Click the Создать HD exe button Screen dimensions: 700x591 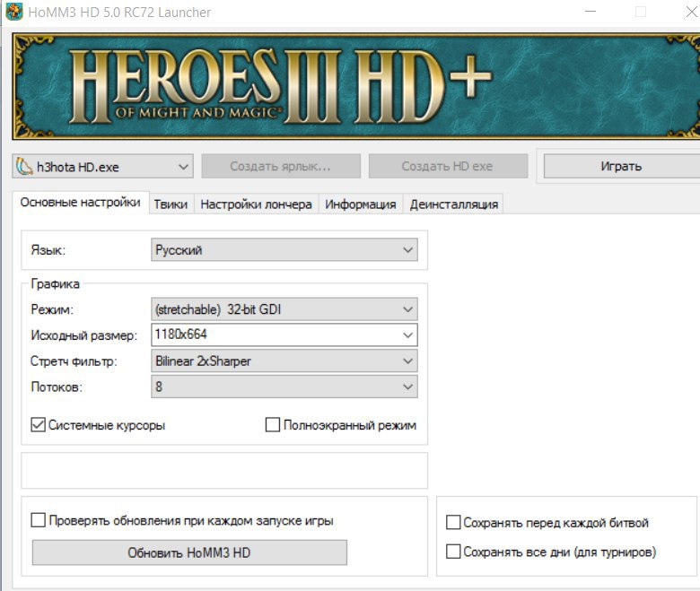(x=448, y=167)
